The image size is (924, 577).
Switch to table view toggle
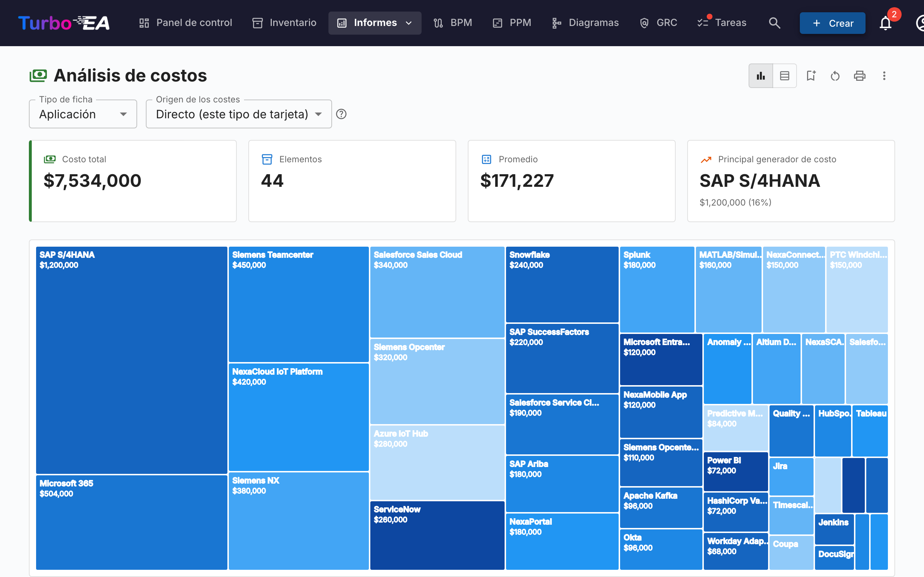785,76
